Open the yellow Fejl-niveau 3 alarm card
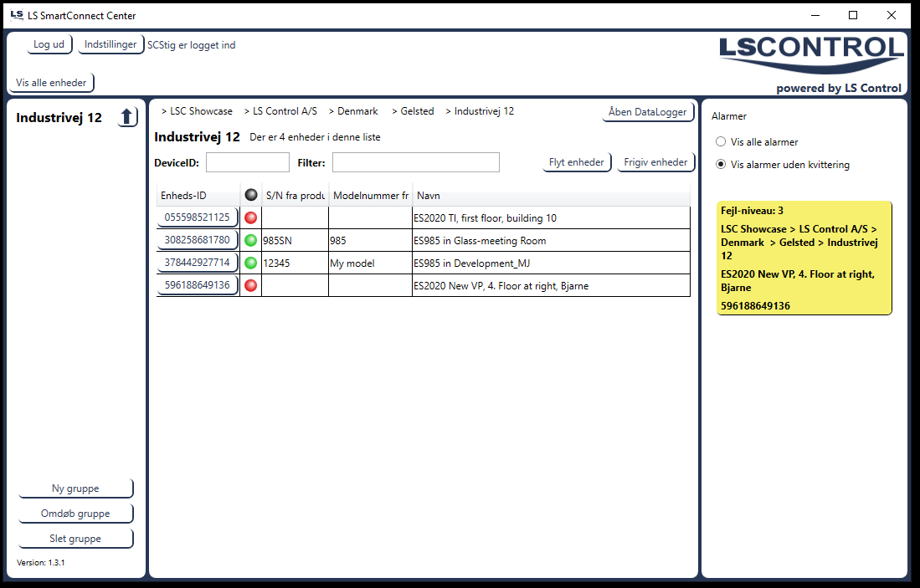The image size is (920, 588). pyautogui.click(x=804, y=258)
